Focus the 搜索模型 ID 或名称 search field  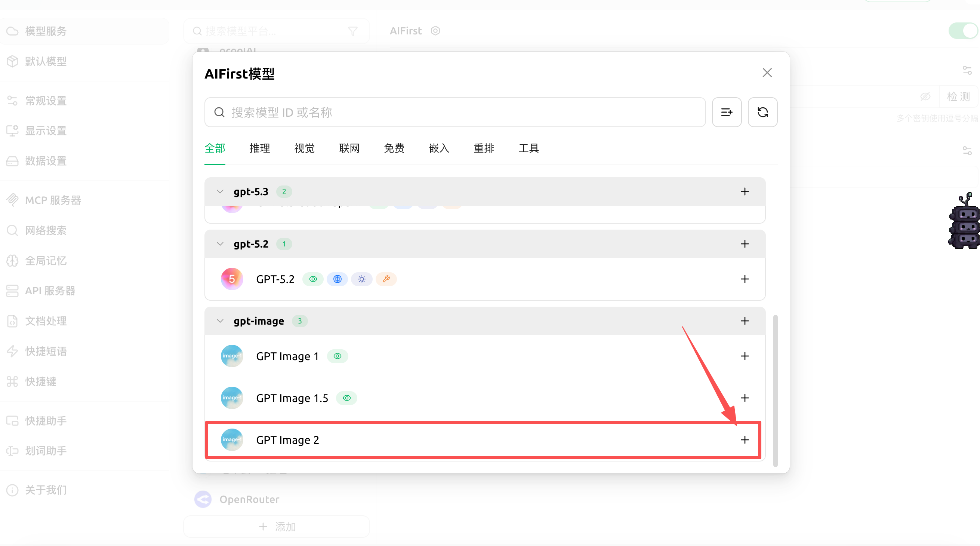tap(455, 112)
